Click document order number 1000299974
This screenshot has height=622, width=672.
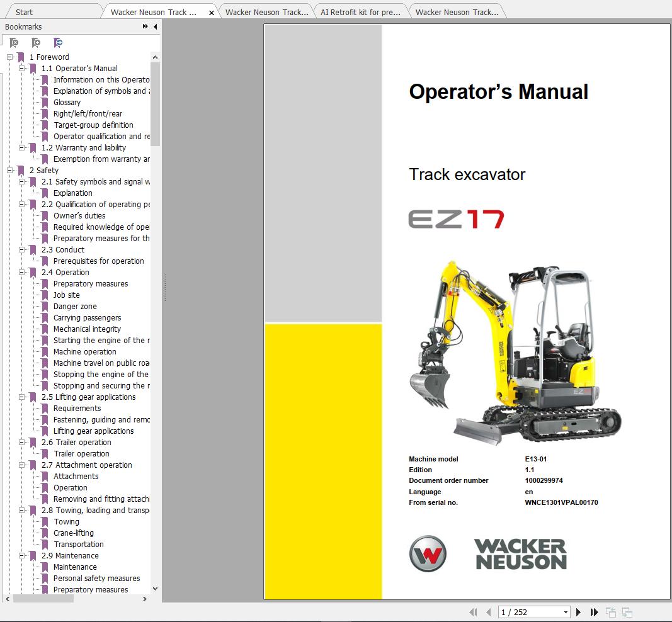pyautogui.click(x=544, y=480)
